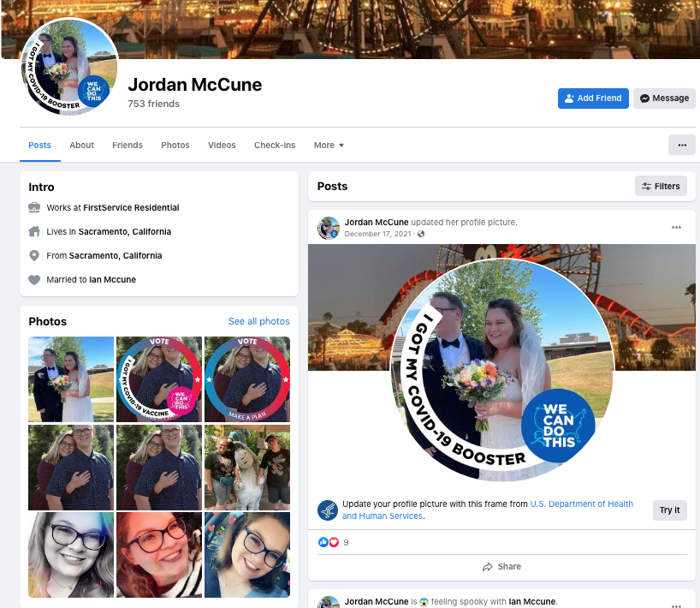
Task: Open the Vote Make a Plan photo thumbnail
Action: click(x=247, y=379)
